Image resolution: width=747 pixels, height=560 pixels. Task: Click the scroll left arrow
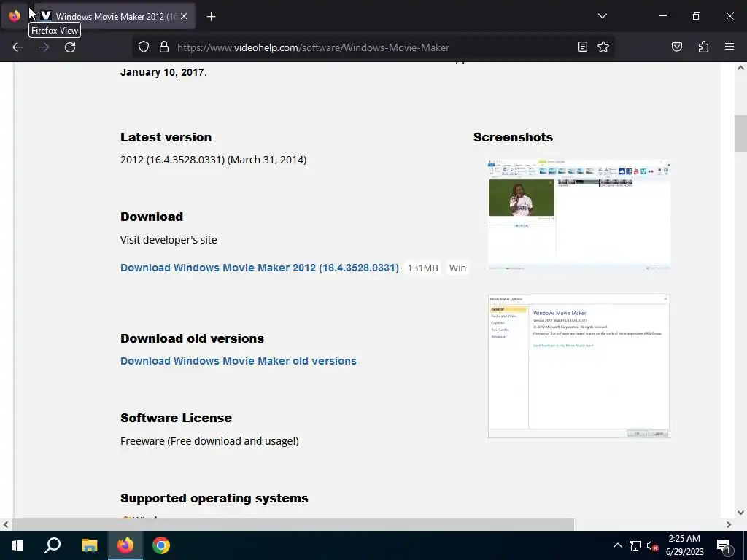(6, 524)
